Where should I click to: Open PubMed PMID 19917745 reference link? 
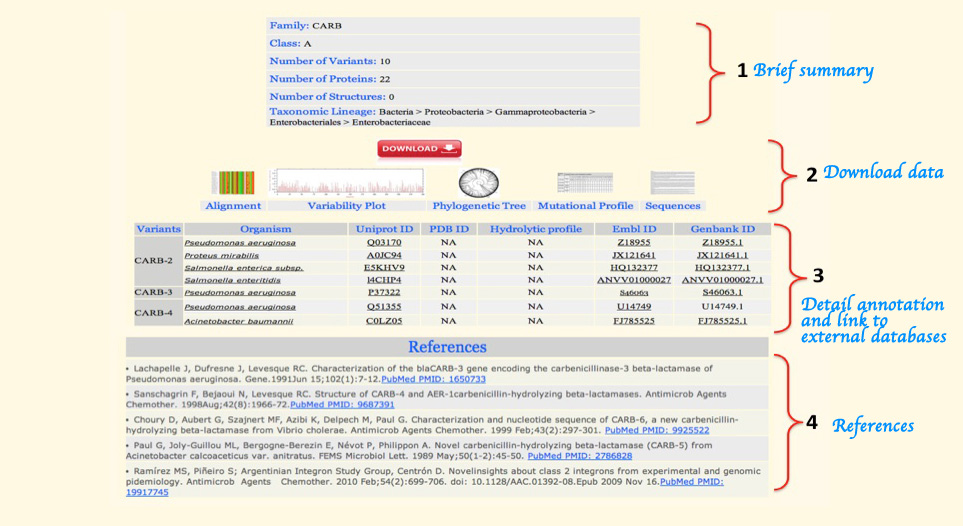tap(148, 492)
